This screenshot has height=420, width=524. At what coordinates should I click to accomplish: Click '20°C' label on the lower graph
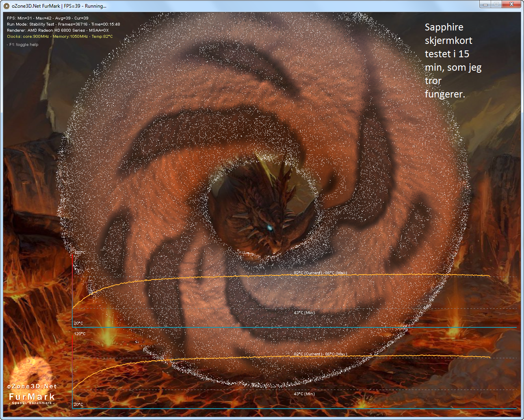point(78,405)
